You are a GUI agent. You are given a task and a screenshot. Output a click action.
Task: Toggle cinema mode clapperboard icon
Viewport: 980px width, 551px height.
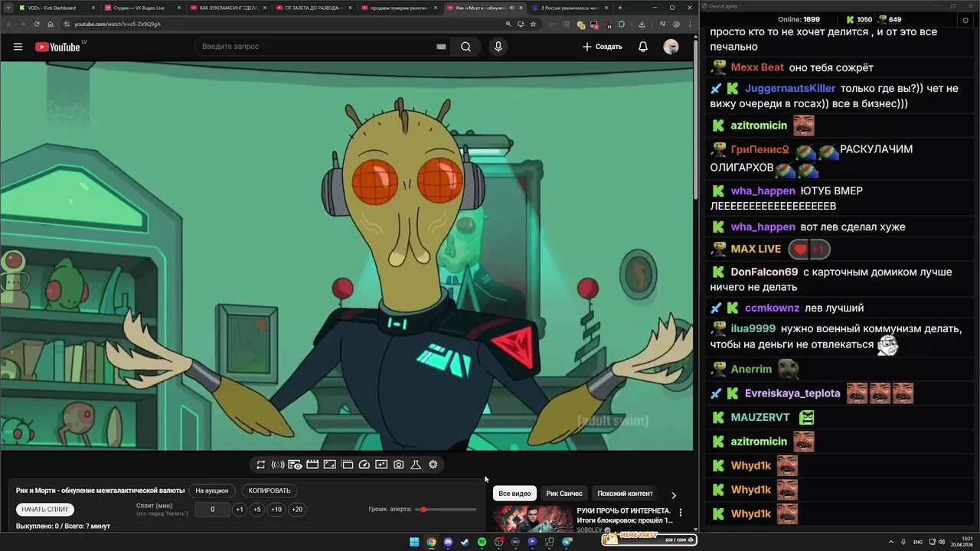click(312, 465)
